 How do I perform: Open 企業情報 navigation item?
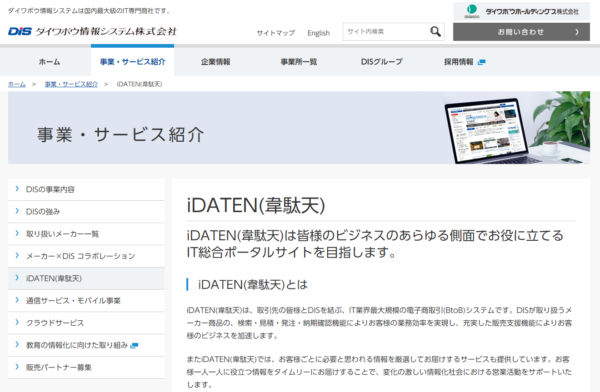coord(215,62)
